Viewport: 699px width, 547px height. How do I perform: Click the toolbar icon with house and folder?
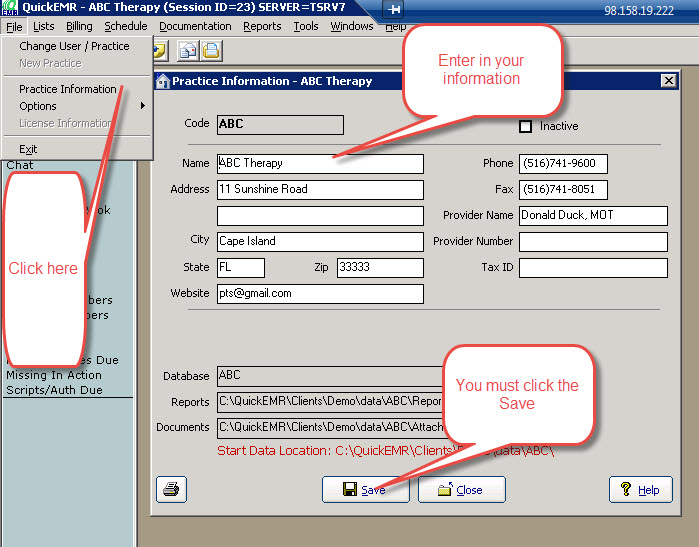[188, 50]
